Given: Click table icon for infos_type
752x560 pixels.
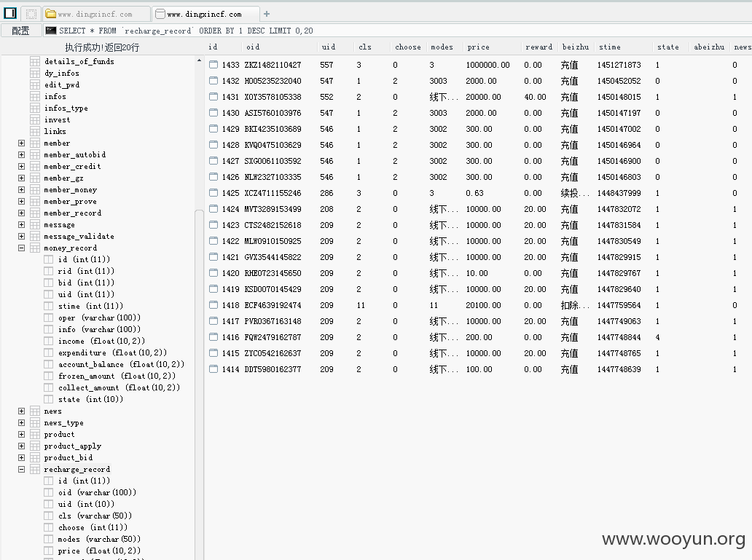Looking at the screenshot, I should point(35,108).
